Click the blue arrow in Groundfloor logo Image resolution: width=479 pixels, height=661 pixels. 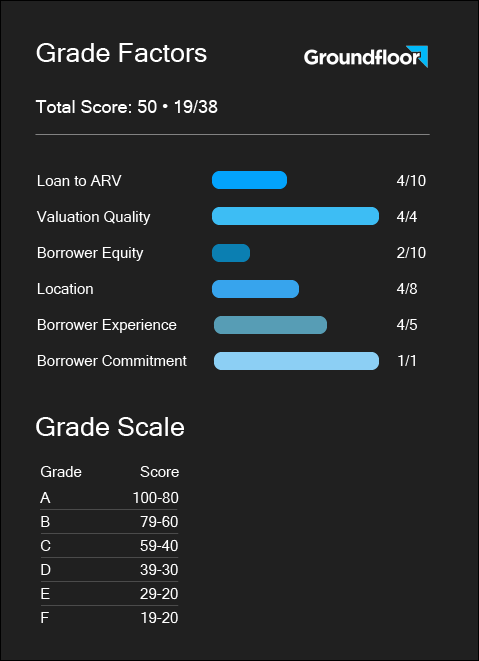[x=417, y=56]
